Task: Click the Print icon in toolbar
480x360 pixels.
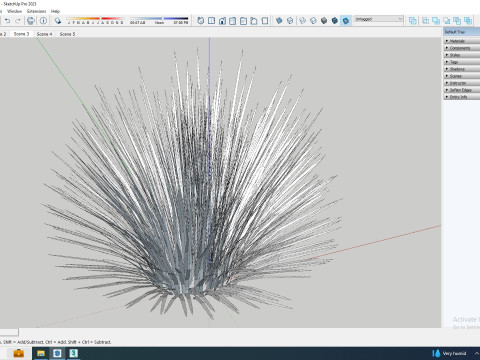Action: click(31, 21)
